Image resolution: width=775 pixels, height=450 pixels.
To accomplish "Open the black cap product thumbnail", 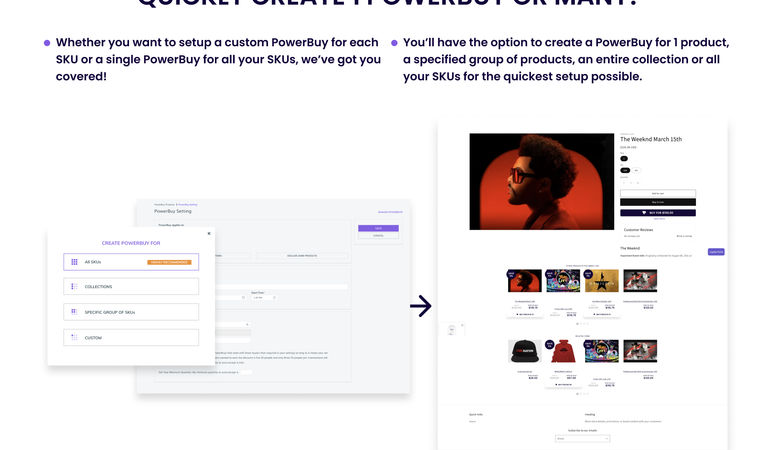I will (x=525, y=351).
